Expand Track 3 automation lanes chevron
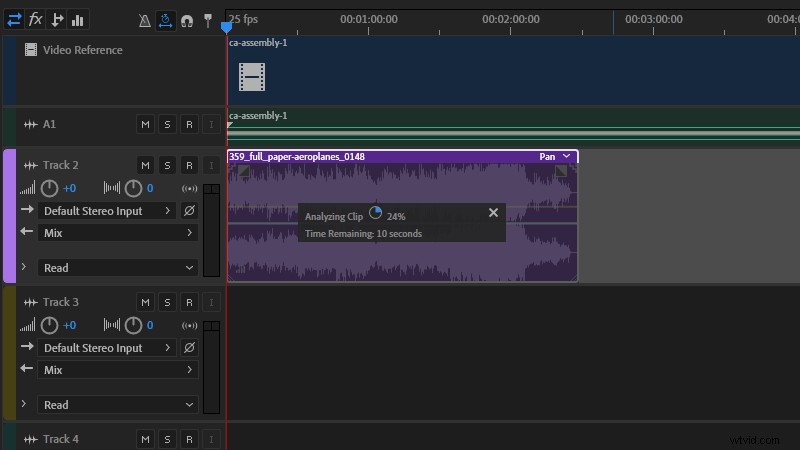Image resolution: width=800 pixels, height=450 pixels. pyautogui.click(x=23, y=404)
